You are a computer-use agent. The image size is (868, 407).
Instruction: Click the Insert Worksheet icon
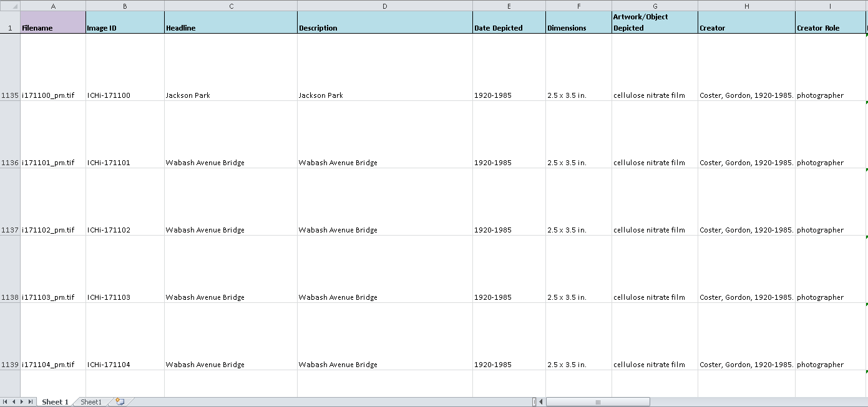coord(120,402)
